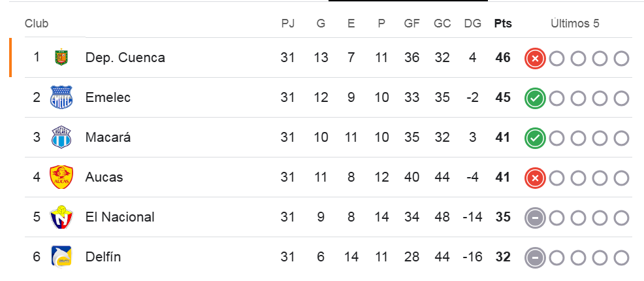The width and height of the screenshot is (644, 281).
Task: Click the Emelec club crest
Action: click(x=61, y=98)
